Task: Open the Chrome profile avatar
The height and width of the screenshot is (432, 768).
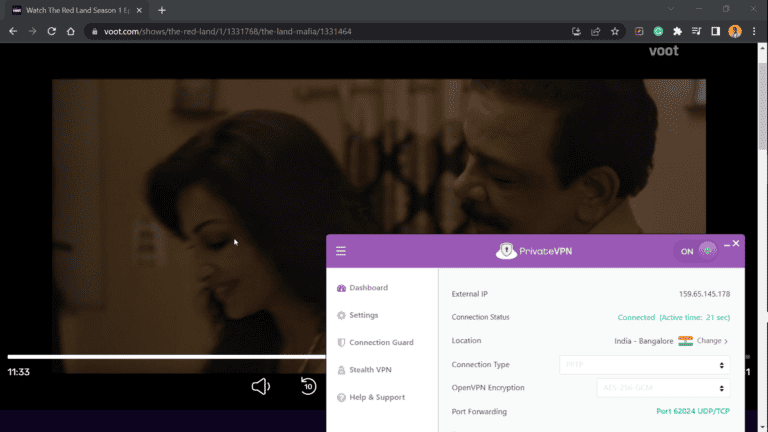Action: [x=735, y=31]
